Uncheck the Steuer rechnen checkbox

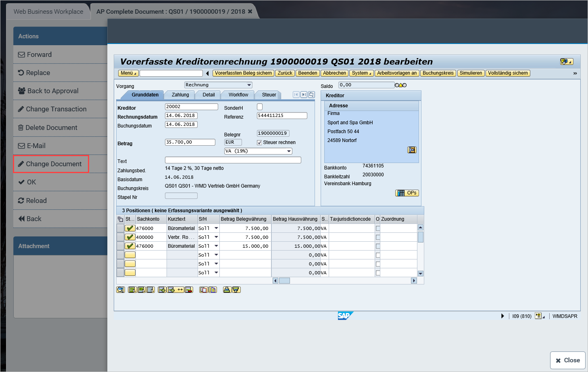[259, 142]
